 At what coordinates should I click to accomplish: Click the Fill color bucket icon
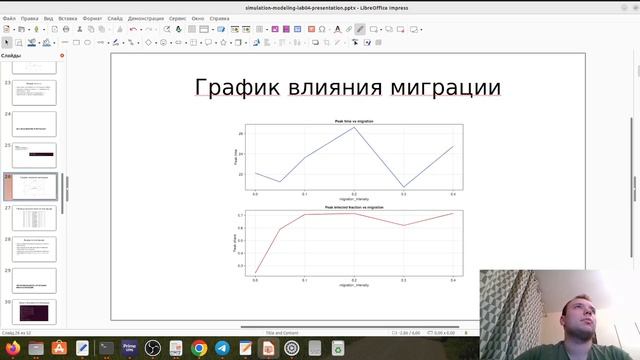tap(47, 42)
